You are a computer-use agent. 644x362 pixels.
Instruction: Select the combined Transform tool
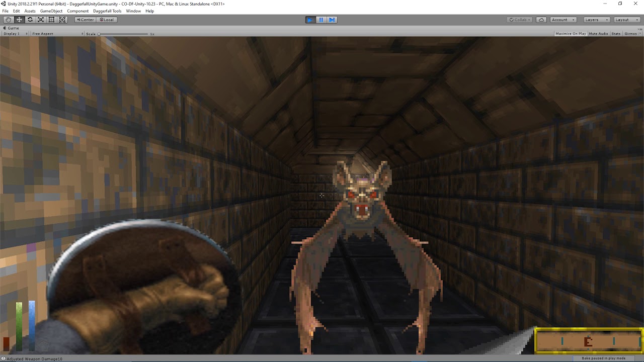tap(62, 20)
